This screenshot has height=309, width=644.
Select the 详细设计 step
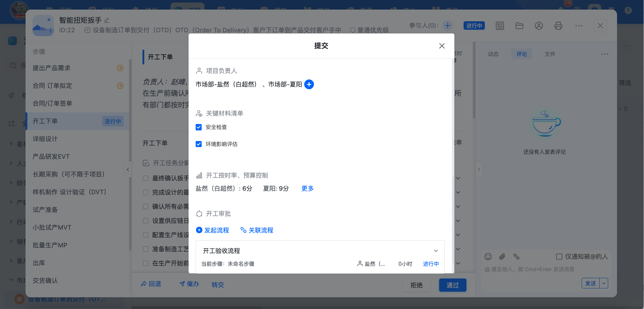click(77, 139)
